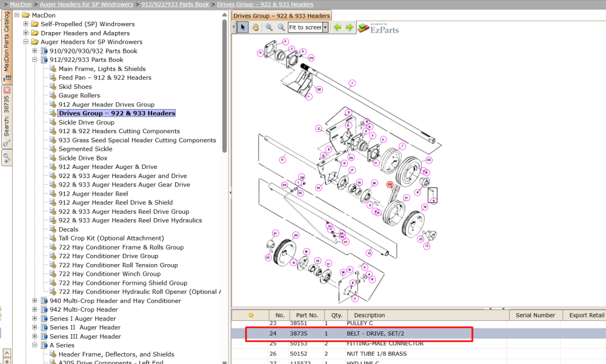Select row 26 NUT TUBE 1/8 BRASS
Screen dimensions: 606x364
point(418,354)
